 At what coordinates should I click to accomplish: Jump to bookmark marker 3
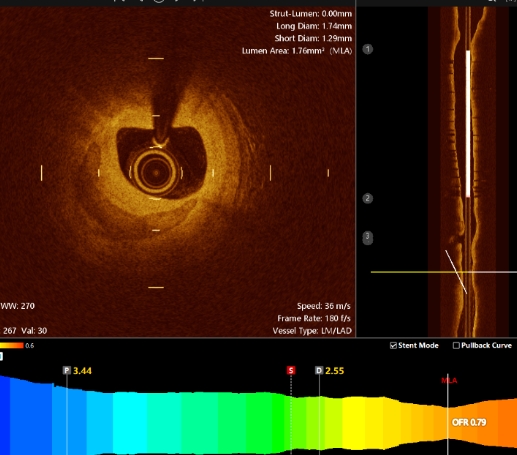pyautogui.click(x=368, y=238)
